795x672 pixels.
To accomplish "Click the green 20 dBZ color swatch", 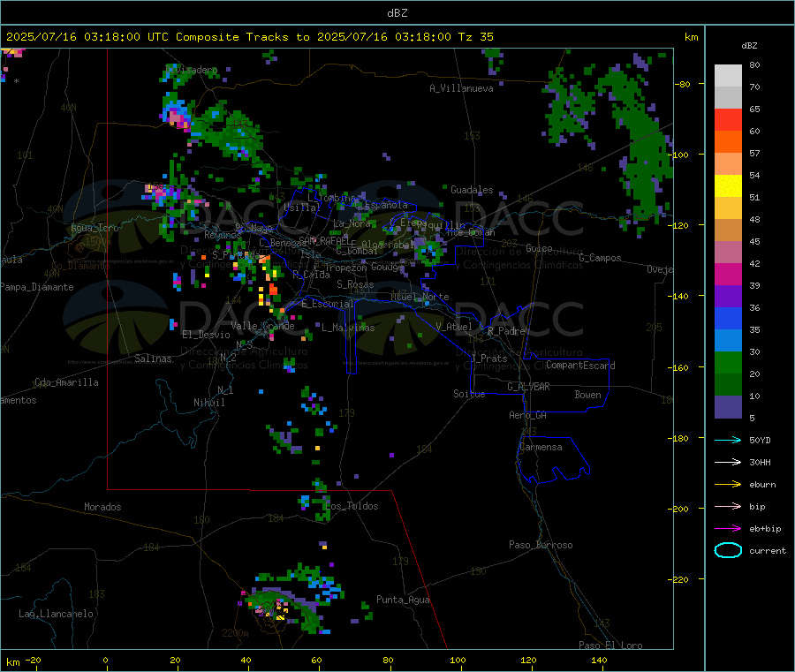I will click(728, 362).
